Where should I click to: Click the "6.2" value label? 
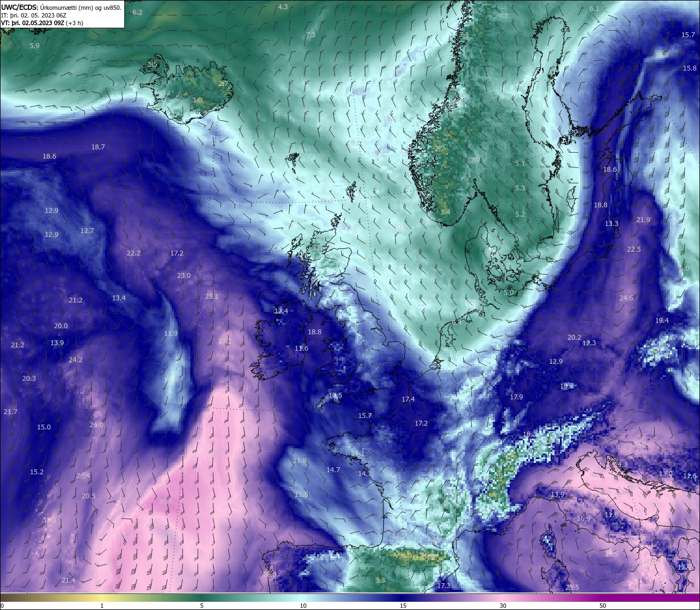pyautogui.click(x=137, y=13)
